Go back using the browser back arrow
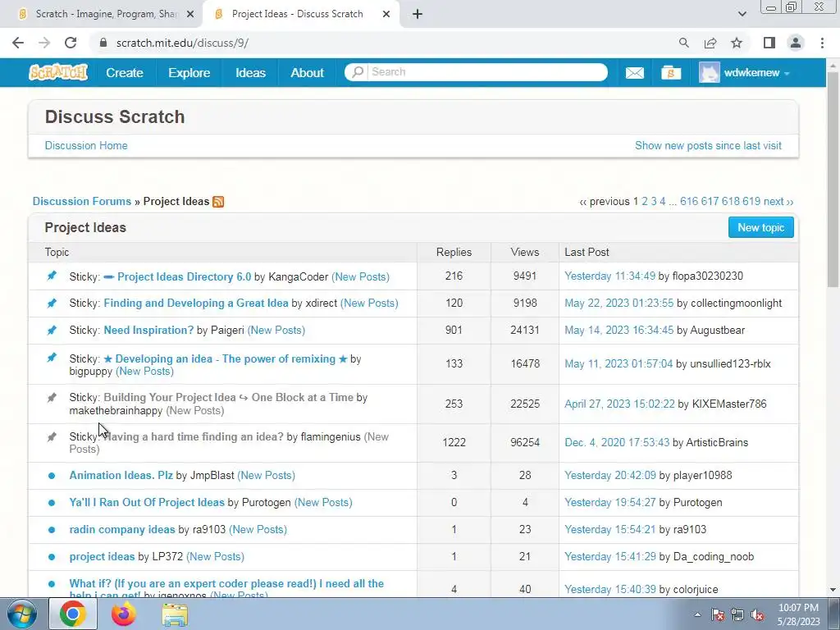 [x=18, y=43]
